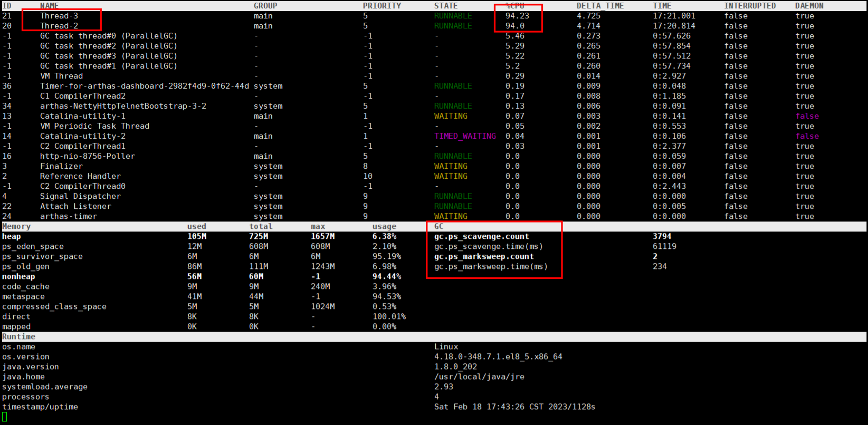Viewport: 868px width, 425px height.
Task: Click metaspace memory label
Action: tap(23, 296)
